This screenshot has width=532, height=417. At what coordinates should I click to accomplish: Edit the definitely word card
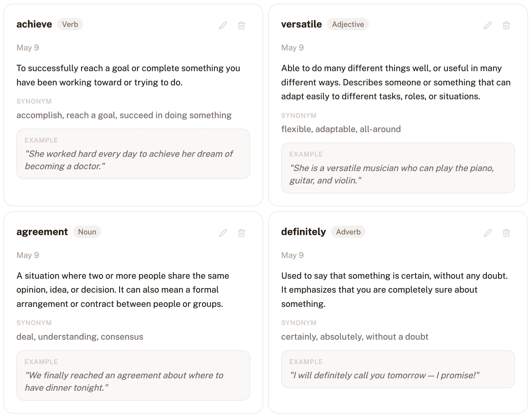pos(488,233)
